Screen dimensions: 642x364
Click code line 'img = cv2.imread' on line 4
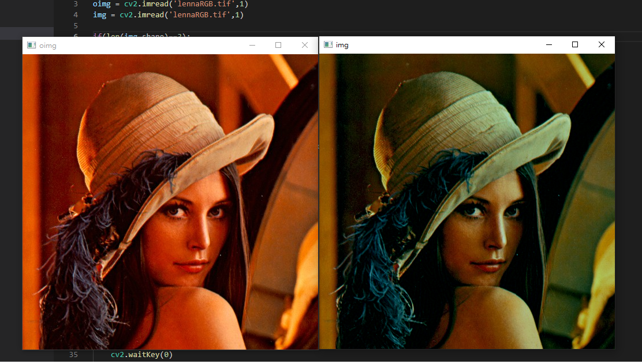(x=168, y=15)
